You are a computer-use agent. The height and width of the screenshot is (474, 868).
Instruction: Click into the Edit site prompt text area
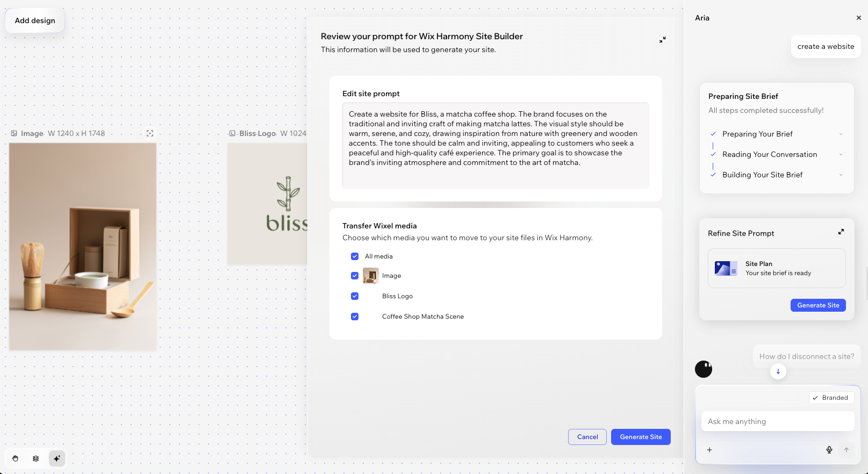click(x=496, y=145)
